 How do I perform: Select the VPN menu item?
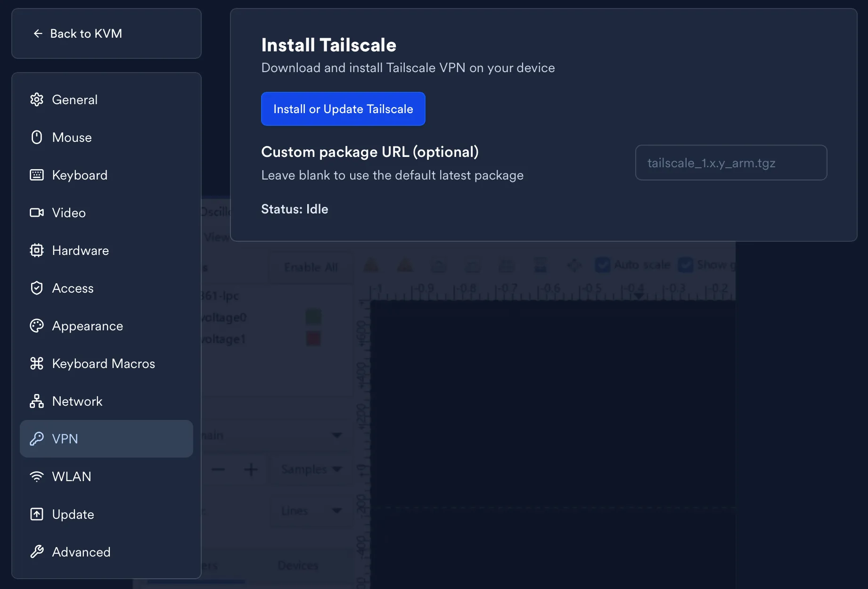[106, 439]
